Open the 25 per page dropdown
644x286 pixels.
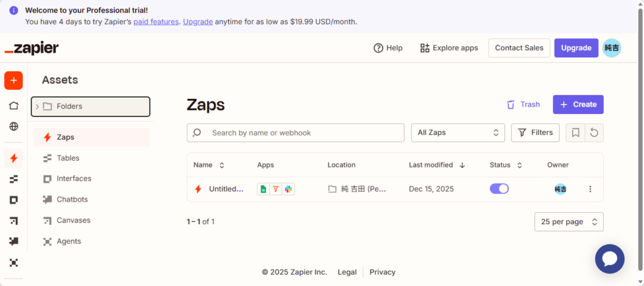(569, 222)
